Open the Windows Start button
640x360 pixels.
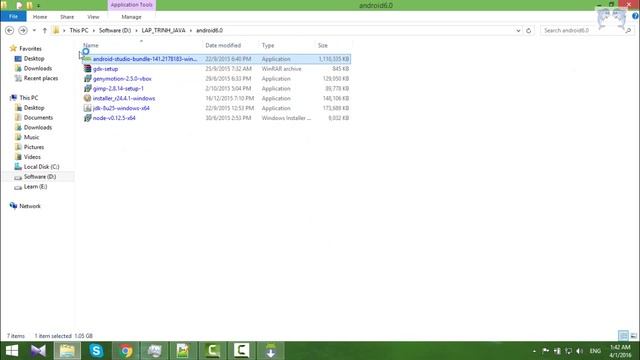click(12, 351)
